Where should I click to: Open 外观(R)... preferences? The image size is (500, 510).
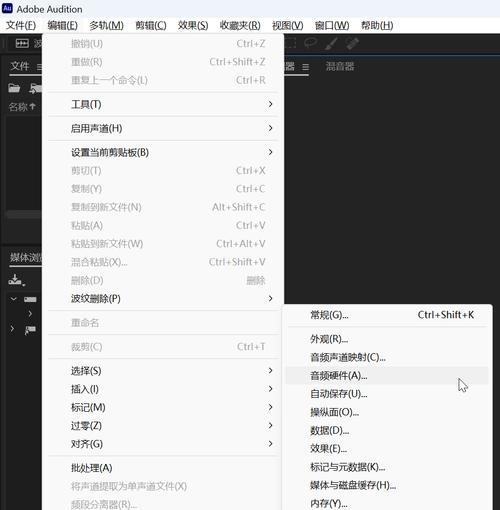pos(387,339)
